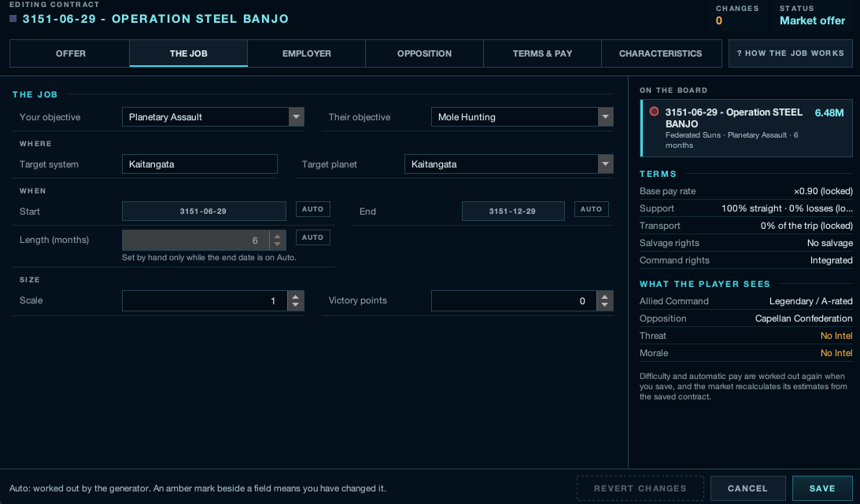Toggle Auto for the End date
Screen dimensions: 860x504
click(x=591, y=208)
